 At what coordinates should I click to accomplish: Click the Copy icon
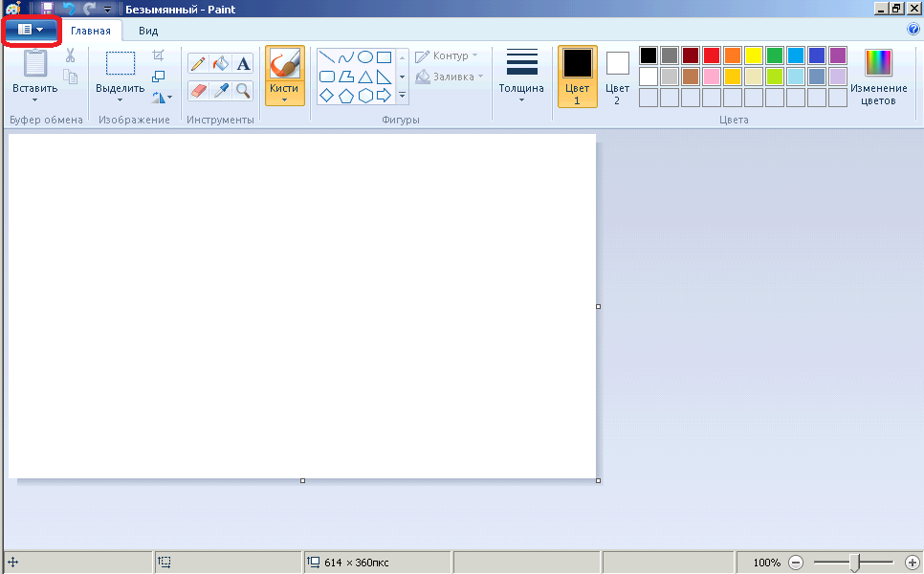pos(70,77)
